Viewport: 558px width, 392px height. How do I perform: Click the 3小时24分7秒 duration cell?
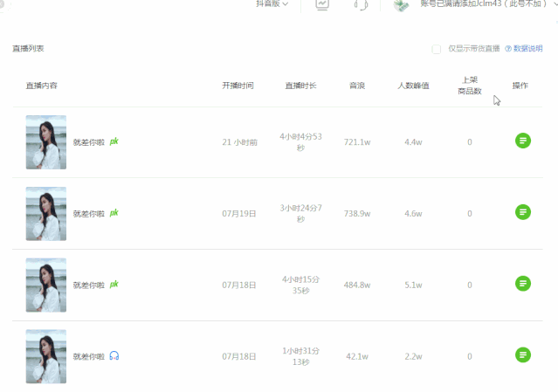tap(300, 213)
